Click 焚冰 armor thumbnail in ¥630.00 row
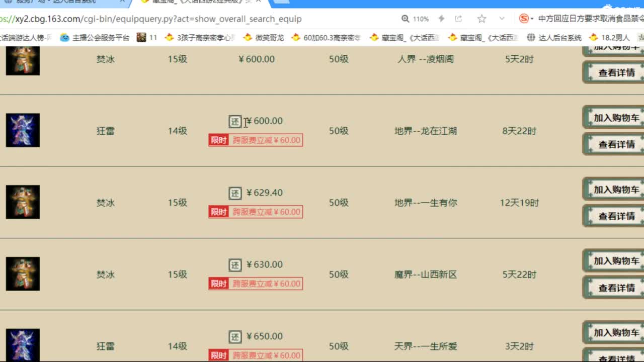 click(x=23, y=274)
